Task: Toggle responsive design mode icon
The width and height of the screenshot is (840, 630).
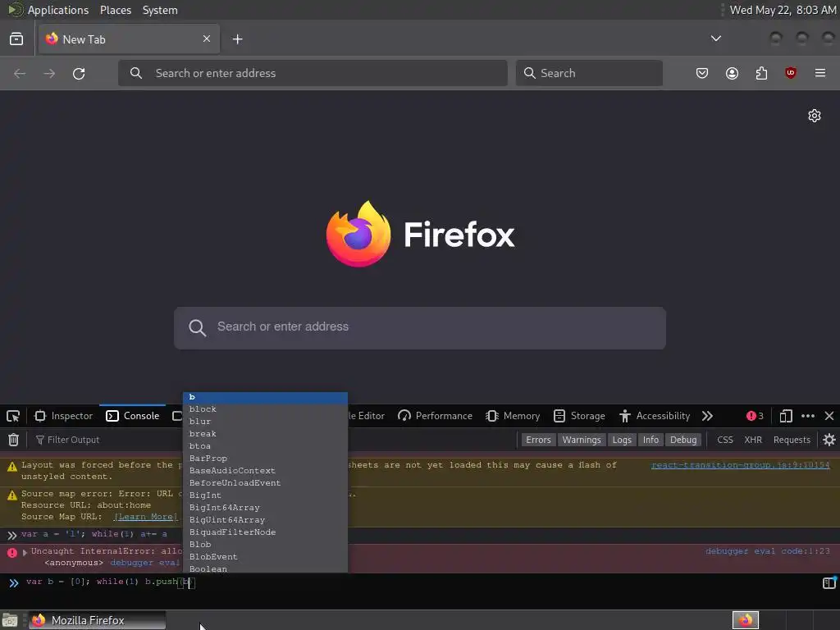Action: click(786, 416)
